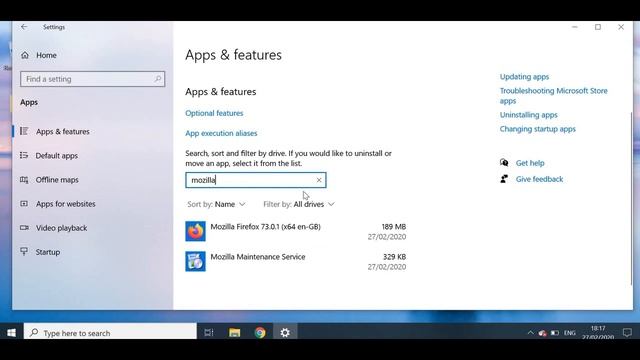Open Optional features link
640x360 pixels.
(214, 113)
